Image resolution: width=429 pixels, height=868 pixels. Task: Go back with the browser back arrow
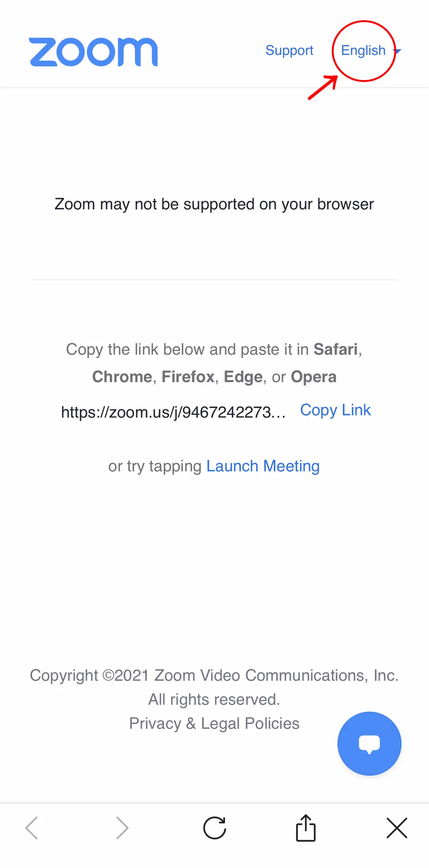tap(32, 828)
